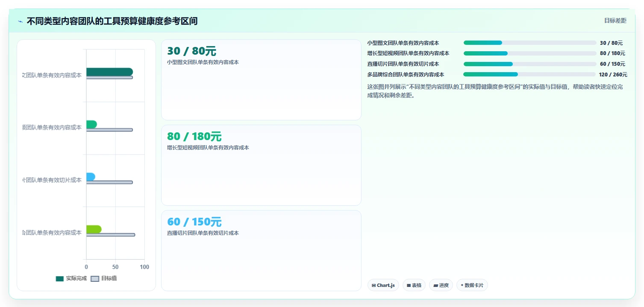Click the description paragraph starting 这张图并列展示
The height and width of the screenshot is (307, 644).
pyautogui.click(x=495, y=91)
